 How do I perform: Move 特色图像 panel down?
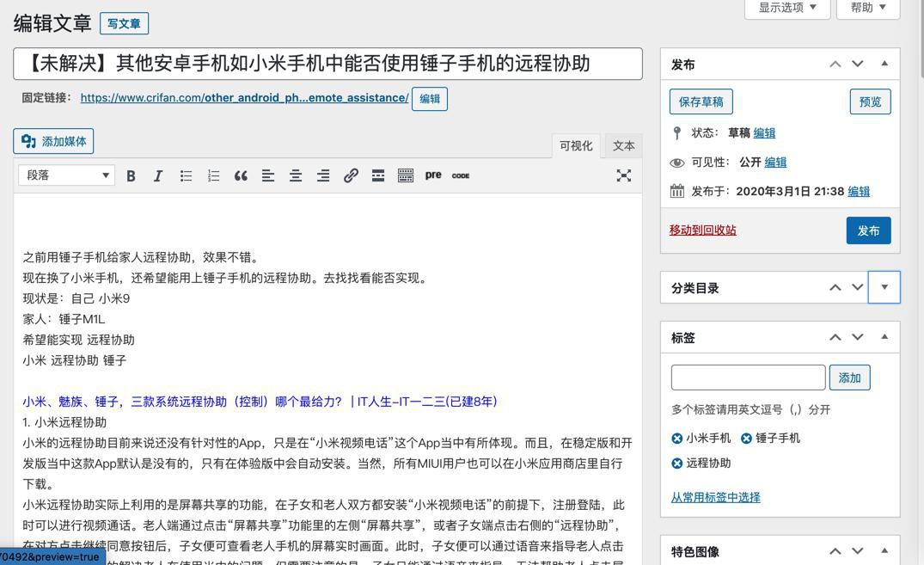click(x=858, y=551)
